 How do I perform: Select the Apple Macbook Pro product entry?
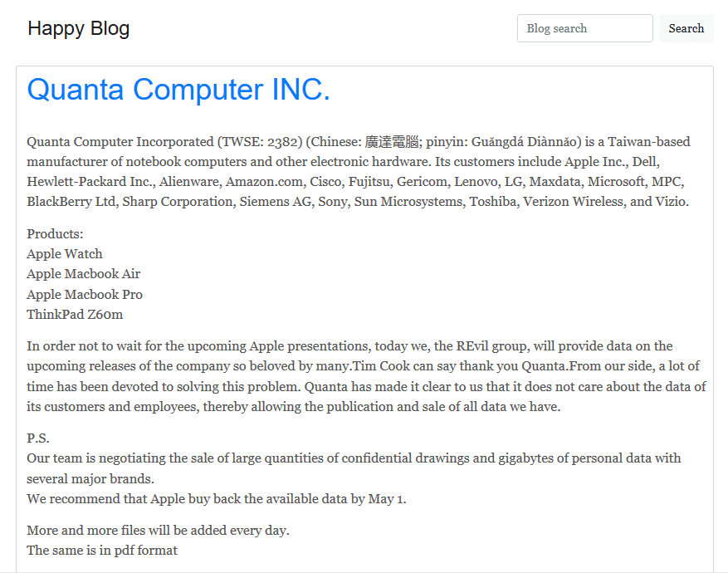(85, 294)
